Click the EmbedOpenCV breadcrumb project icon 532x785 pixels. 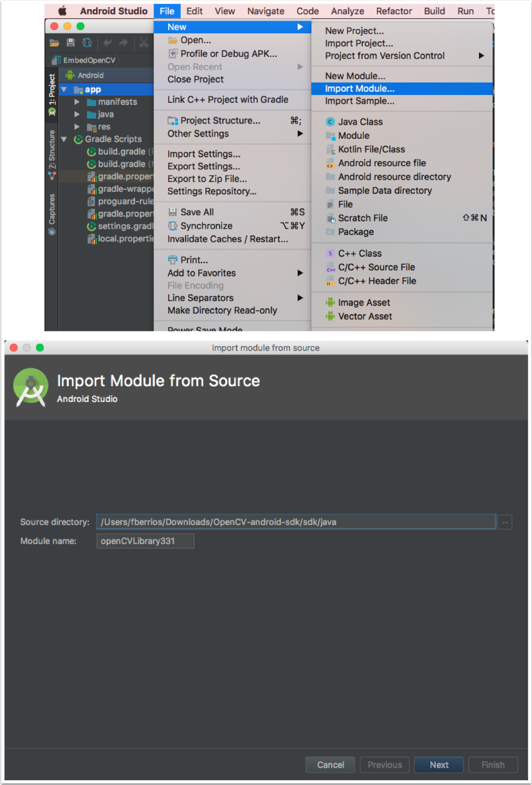point(56,60)
